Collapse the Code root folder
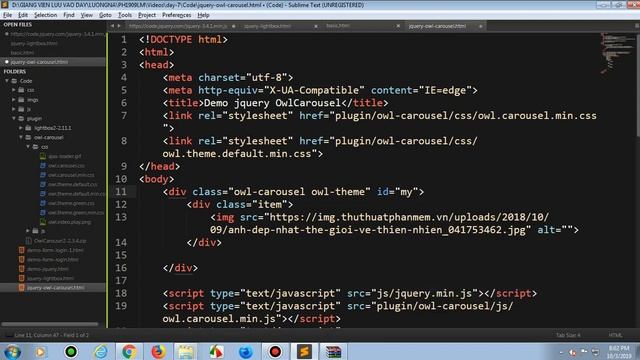 pyautogui.click(x=7, y=81)
